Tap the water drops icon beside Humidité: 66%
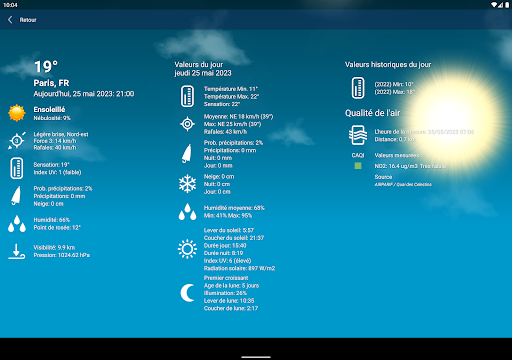512x360 pixels. point(17,224)
